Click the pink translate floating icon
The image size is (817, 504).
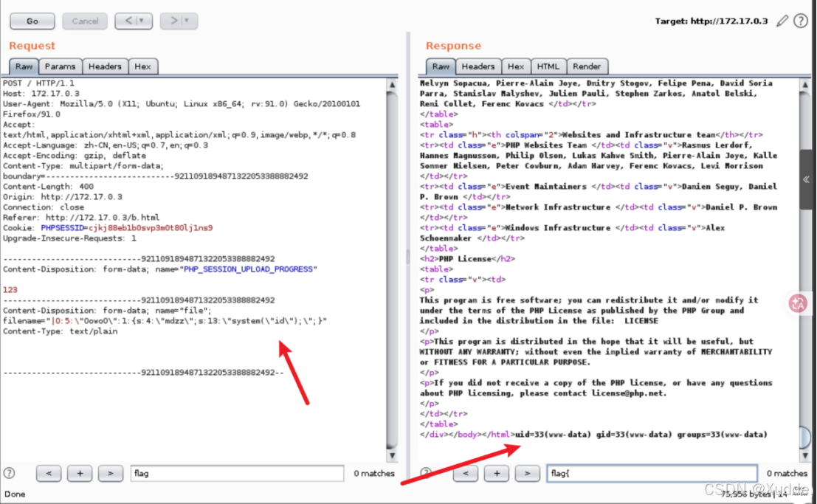coord(798,303)
